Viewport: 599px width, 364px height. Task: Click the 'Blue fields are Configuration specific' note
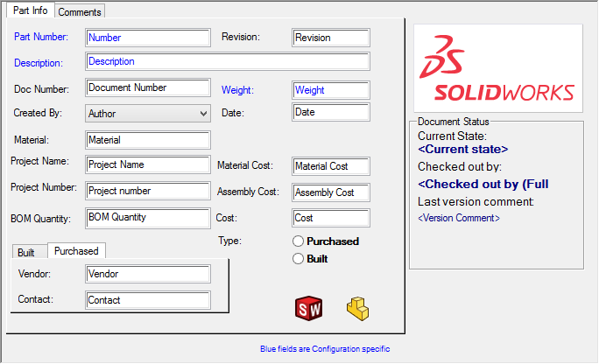(325, 349)
